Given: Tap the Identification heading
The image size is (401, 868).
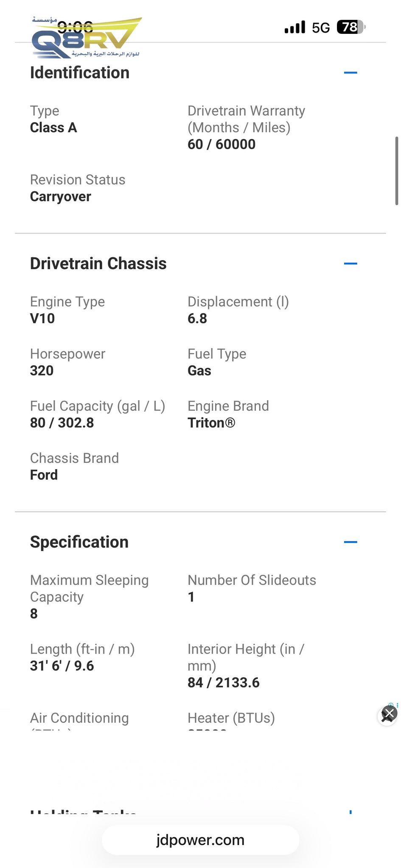Looking at the screenshot, I should (x=80, y=72).
